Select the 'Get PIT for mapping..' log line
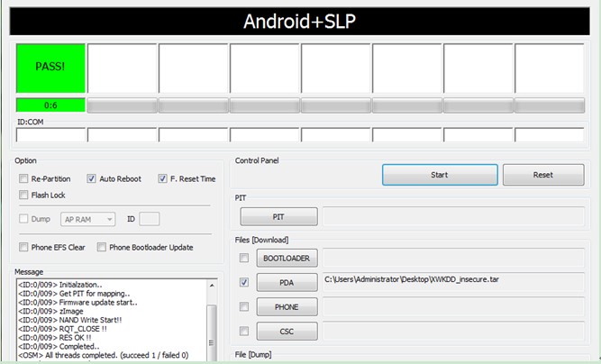601x364 pixels. click(x=74, y=294)
